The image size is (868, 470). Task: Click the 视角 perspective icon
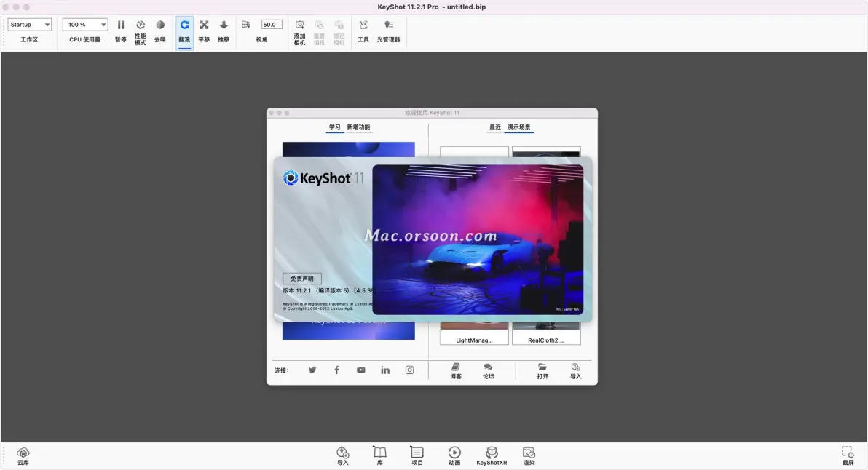[x=246, y=24]
